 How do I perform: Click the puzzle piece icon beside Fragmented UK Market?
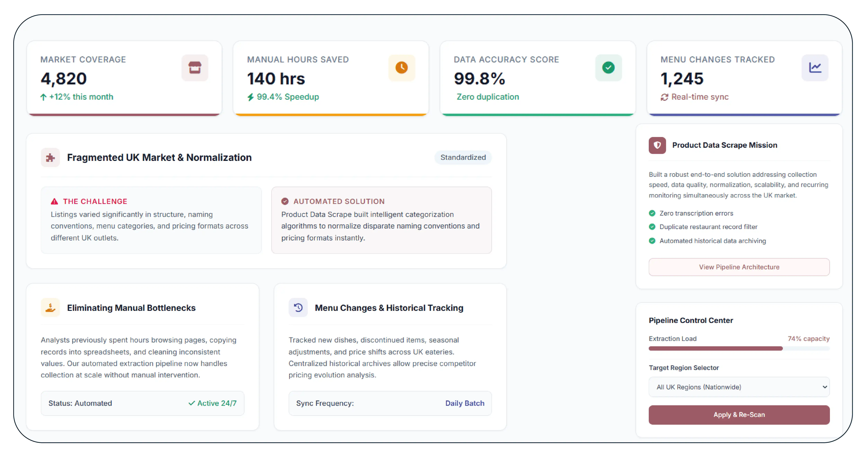click(50, 158)
